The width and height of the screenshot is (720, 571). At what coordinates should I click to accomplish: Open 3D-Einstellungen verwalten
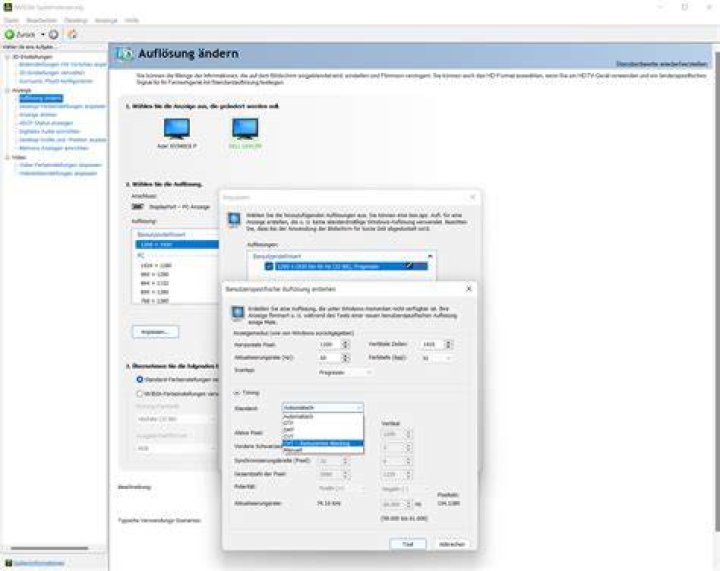(52, 73)
